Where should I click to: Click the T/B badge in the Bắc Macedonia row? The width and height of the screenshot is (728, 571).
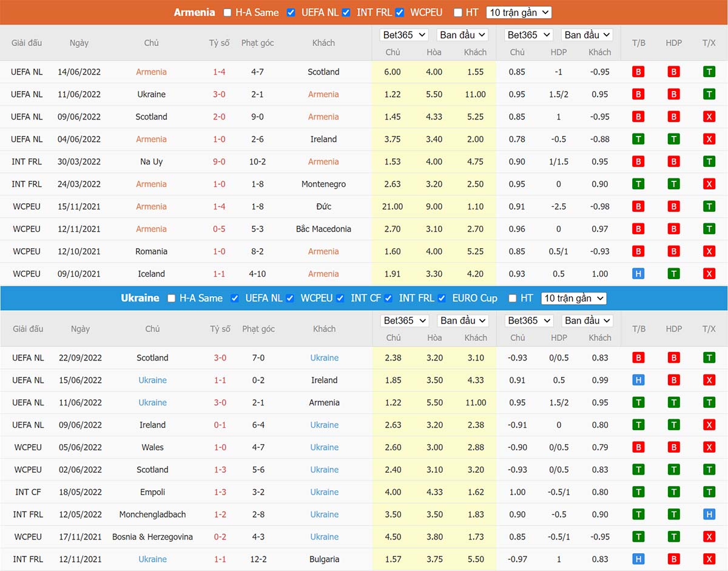tap(638, 229)
